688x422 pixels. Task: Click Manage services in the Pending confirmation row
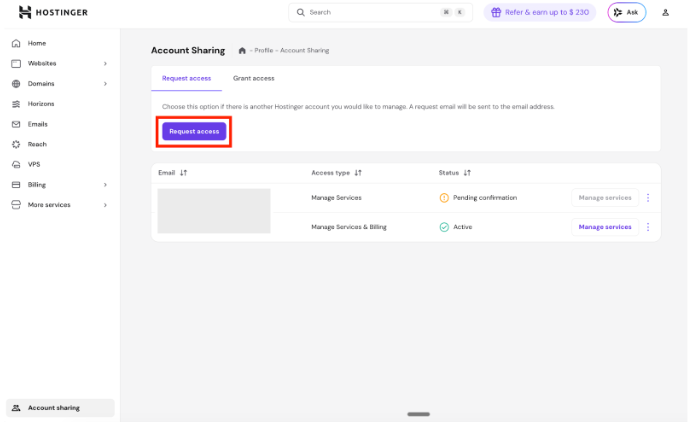tap(605, 198)
